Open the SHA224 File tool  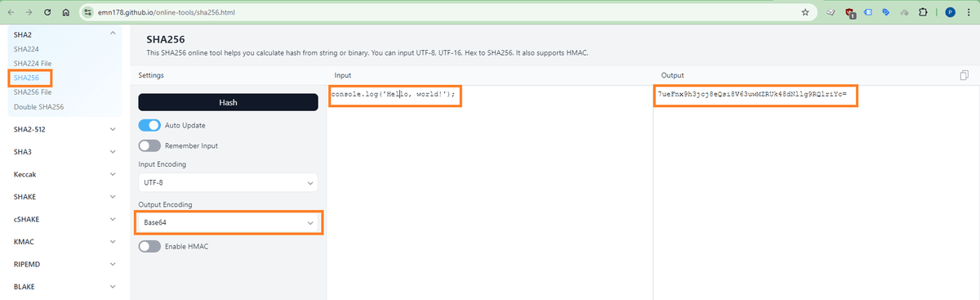tap(33, 63)
